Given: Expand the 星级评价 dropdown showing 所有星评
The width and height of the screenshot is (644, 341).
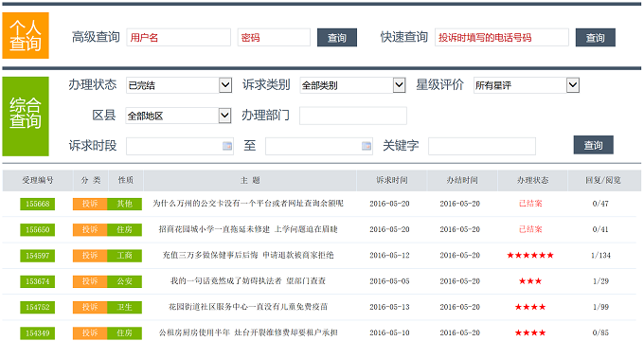Looking at the screenshot, I should pyautogui.click(x=527, y=85).
